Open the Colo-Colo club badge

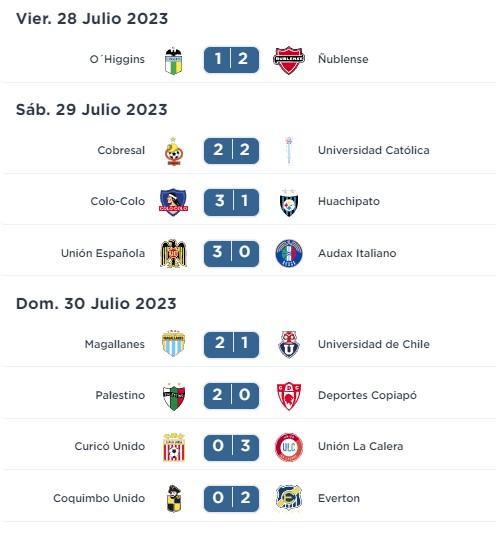(x=173, y=202)
